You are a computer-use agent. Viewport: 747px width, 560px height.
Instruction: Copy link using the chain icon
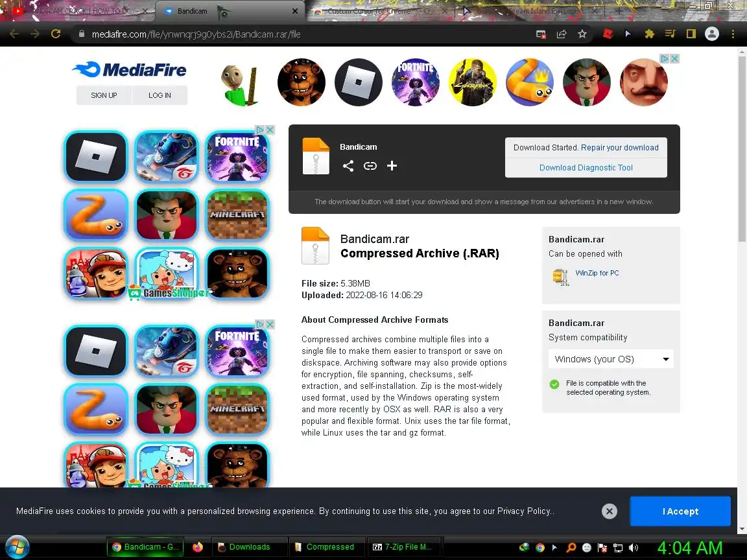click(370, 166)
